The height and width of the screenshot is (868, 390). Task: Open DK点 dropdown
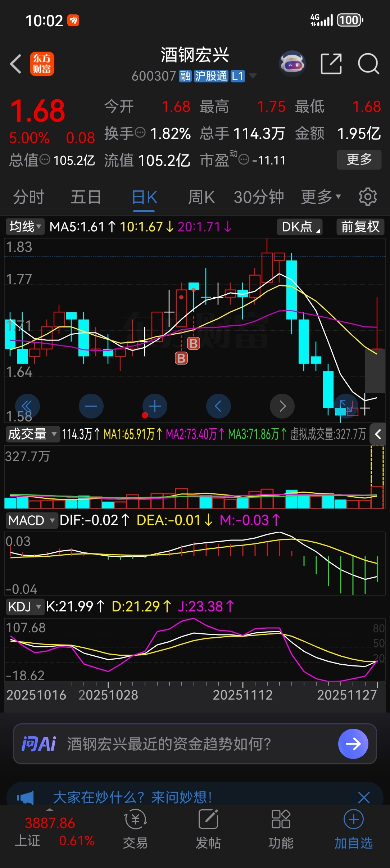(299, 227)
